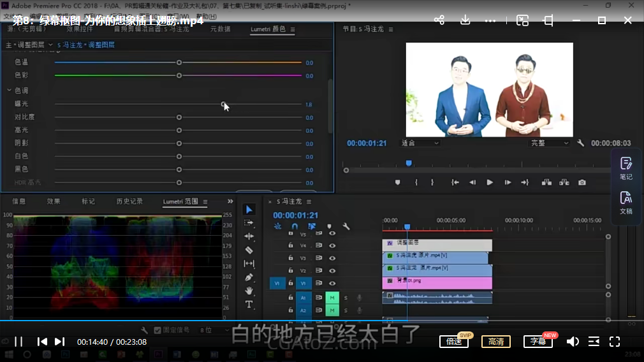Click the 倍速 playback speed button
Screen dimensions: 644x362
point(453,342)
